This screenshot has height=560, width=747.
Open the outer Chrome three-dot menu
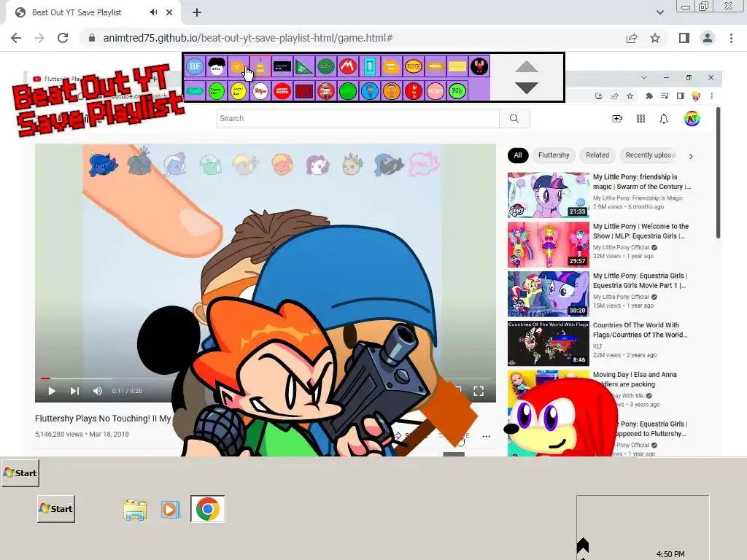(731, 38)
